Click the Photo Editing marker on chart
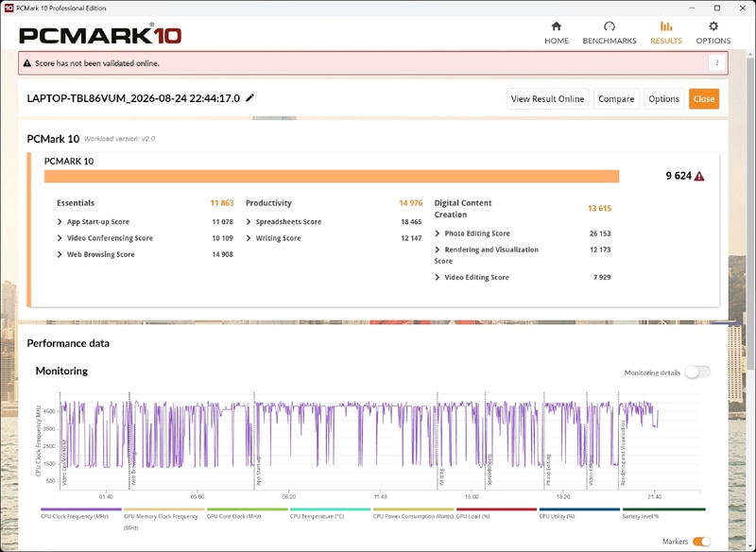The width and height of the screenshot is (756, 552). [548, 470]
